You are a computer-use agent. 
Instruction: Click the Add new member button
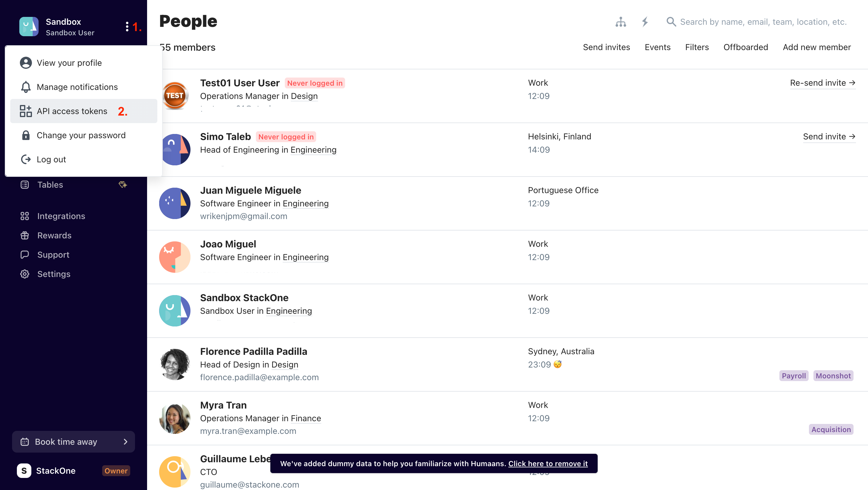pos(816,47)
